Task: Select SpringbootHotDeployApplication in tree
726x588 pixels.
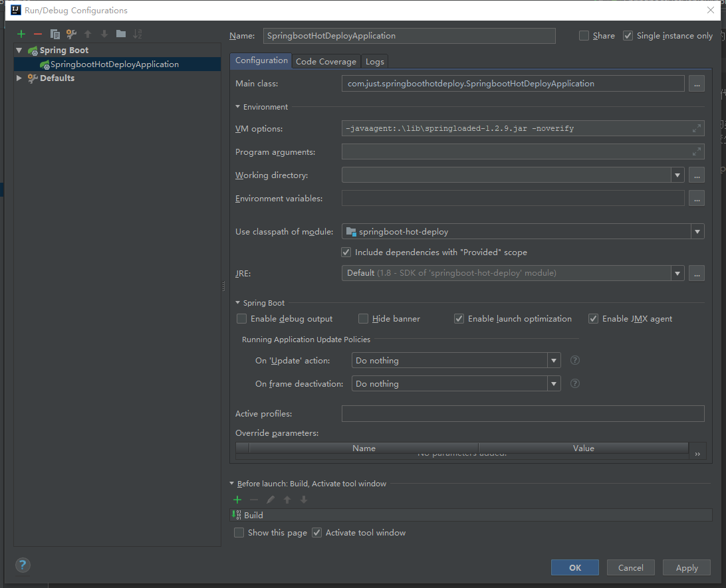Action: pos(117,64)
